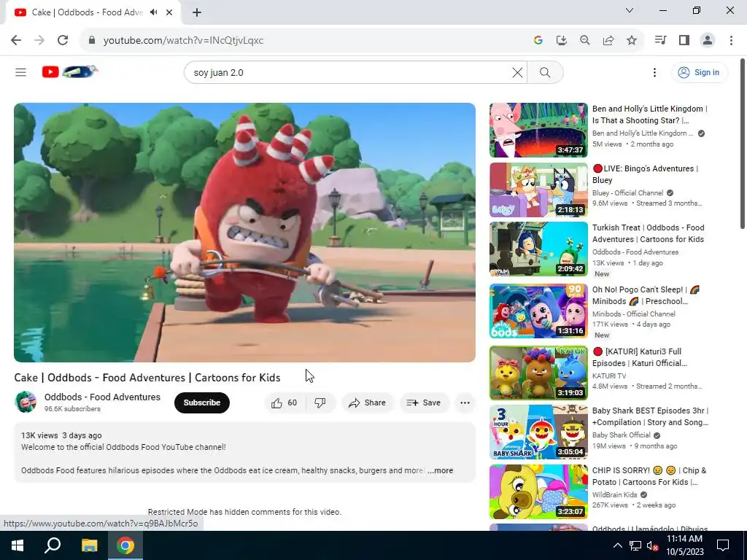Clear the search box with the X
This screenshot has height=560, width=747.
click(x=517, y=72)
